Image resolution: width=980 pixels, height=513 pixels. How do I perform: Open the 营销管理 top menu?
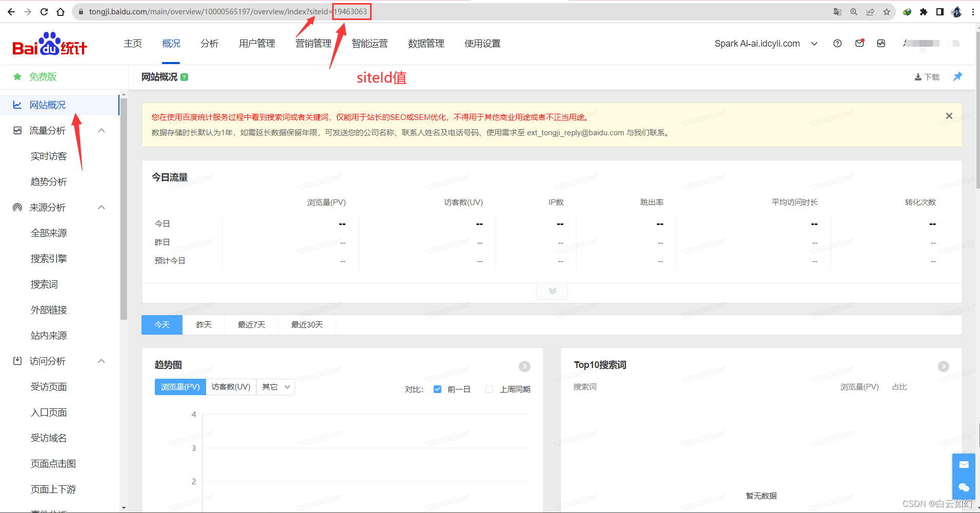point(314,44)
